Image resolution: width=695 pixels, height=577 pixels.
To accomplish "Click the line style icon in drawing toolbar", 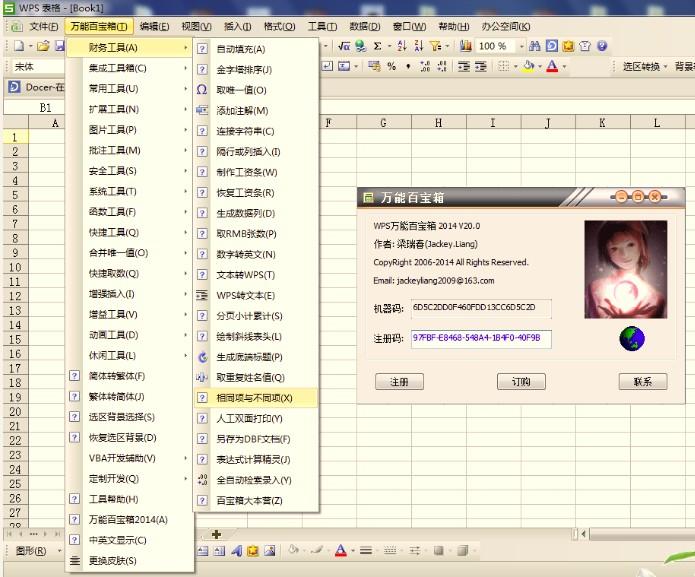I will [x=366, y=550].
